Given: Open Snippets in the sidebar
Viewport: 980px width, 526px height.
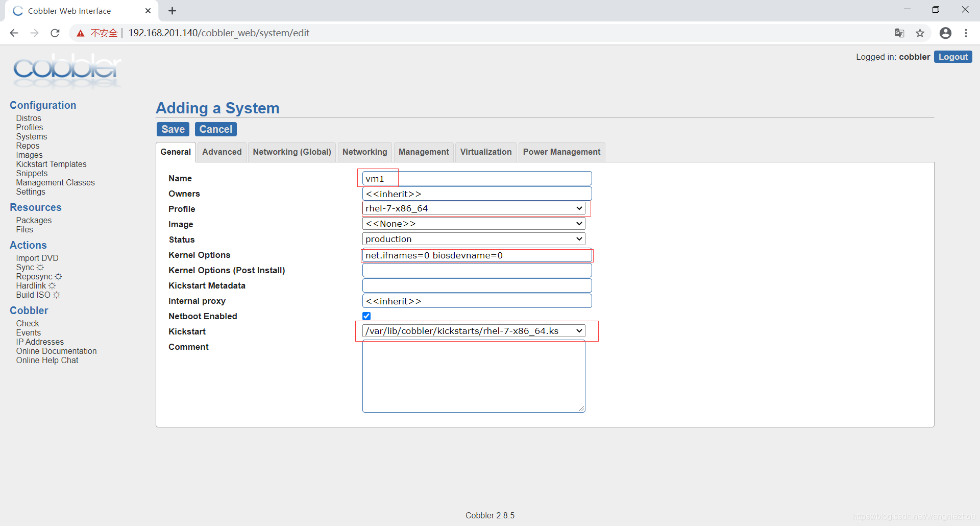Looking at the screenshot, I should 32,174.
